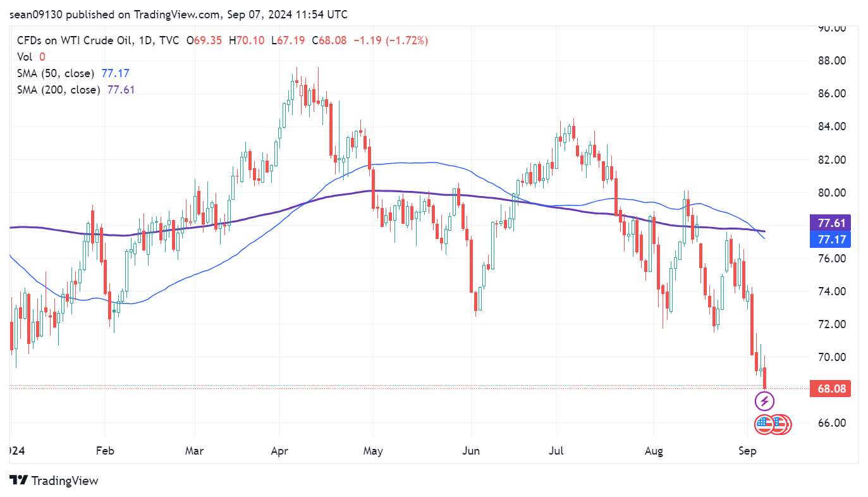Click the Mar label on time axis

coord(194,451)
